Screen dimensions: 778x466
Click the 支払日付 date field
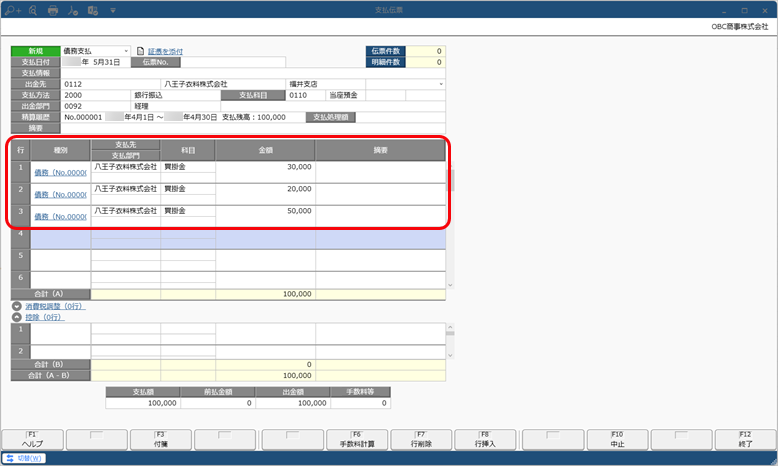coord(95,62)
